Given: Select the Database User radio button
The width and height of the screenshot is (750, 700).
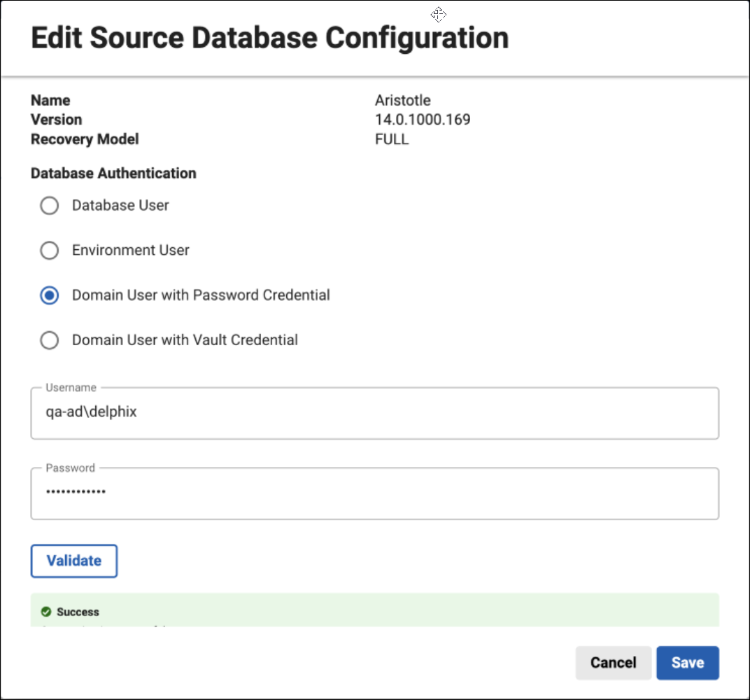Looking at the screenshot, I should point(49,206).
